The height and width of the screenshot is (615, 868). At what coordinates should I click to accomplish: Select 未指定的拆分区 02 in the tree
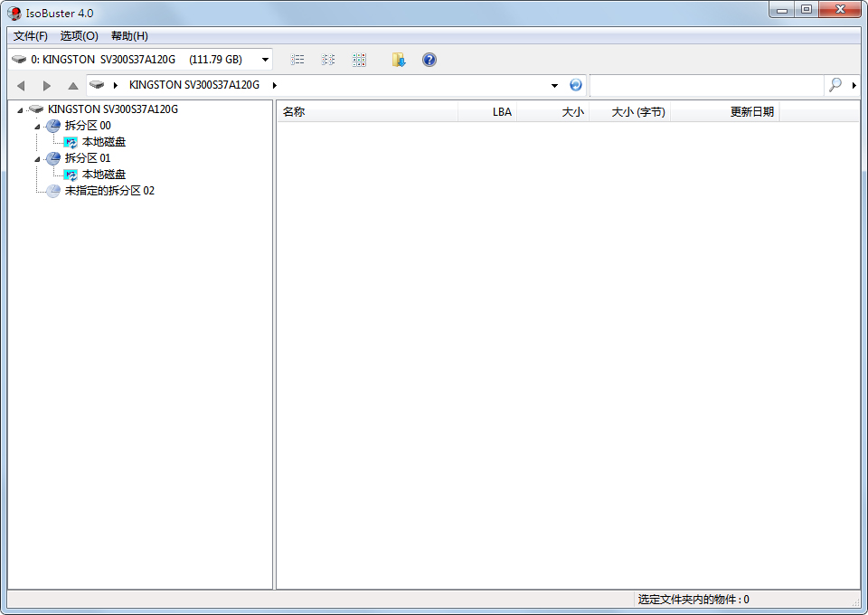click(108, 191)
